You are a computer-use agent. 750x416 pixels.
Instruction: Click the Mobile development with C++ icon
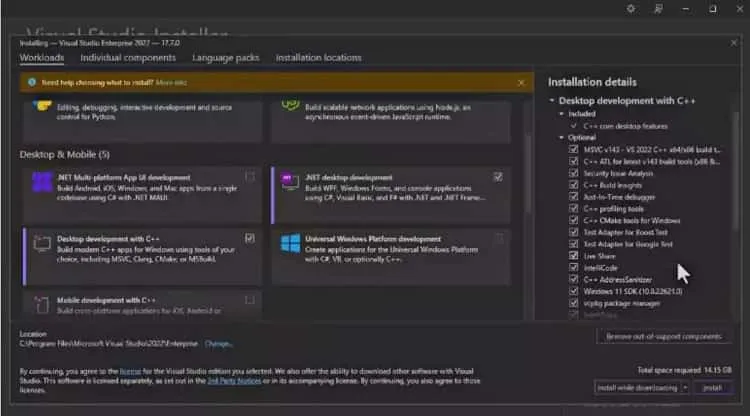[x=42, y=305]
